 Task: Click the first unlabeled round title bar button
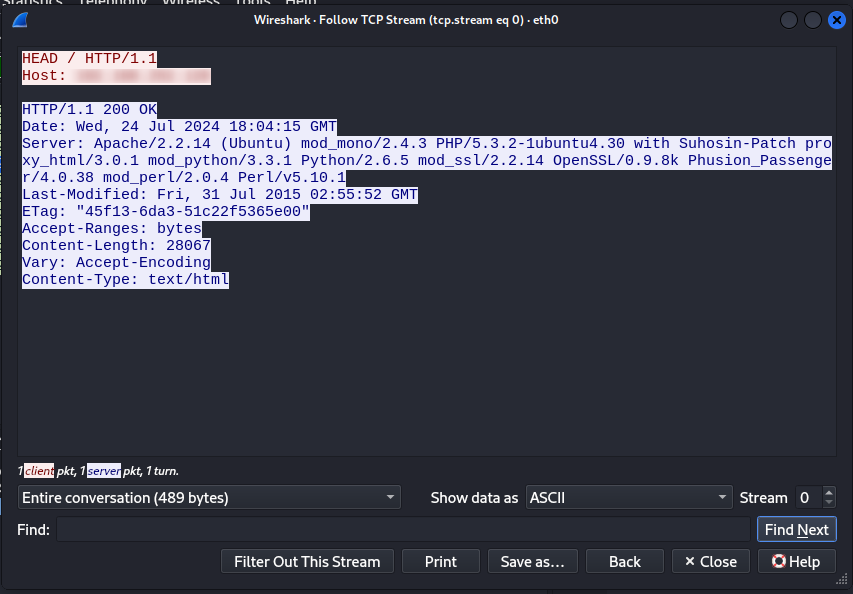[789, 20]
